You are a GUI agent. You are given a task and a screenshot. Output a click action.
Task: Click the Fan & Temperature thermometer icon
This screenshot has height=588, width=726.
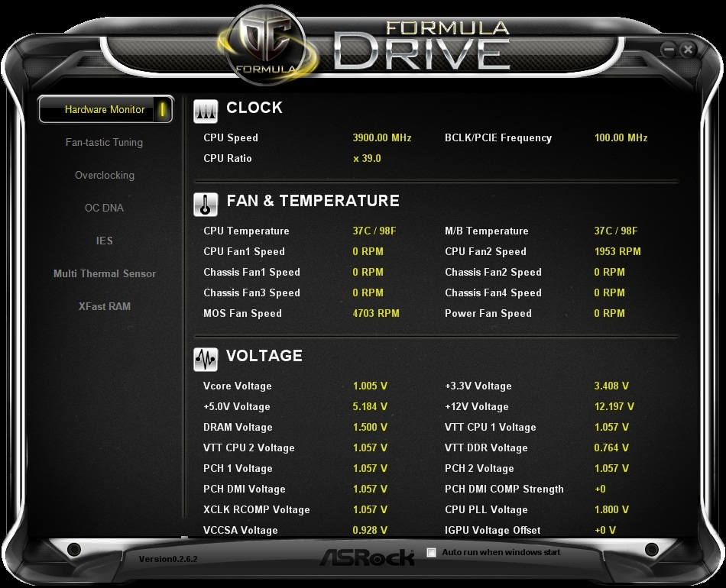(x=206, y=205)
